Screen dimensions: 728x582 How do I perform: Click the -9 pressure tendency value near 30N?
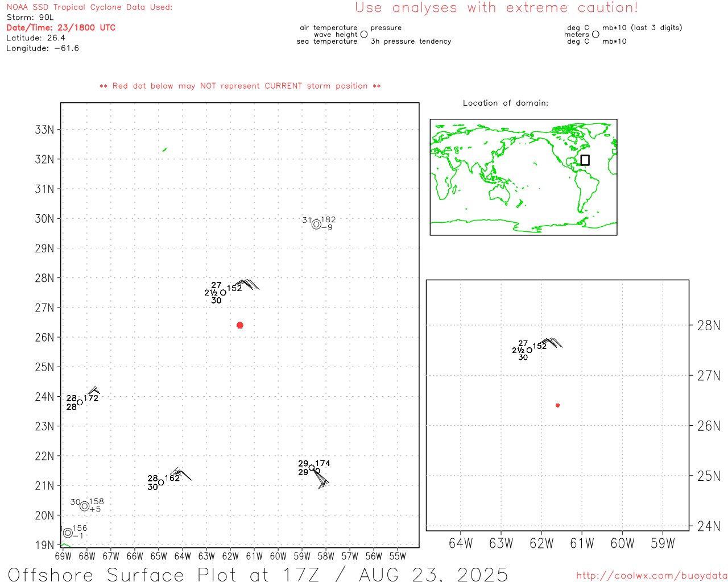coord(326,227)
